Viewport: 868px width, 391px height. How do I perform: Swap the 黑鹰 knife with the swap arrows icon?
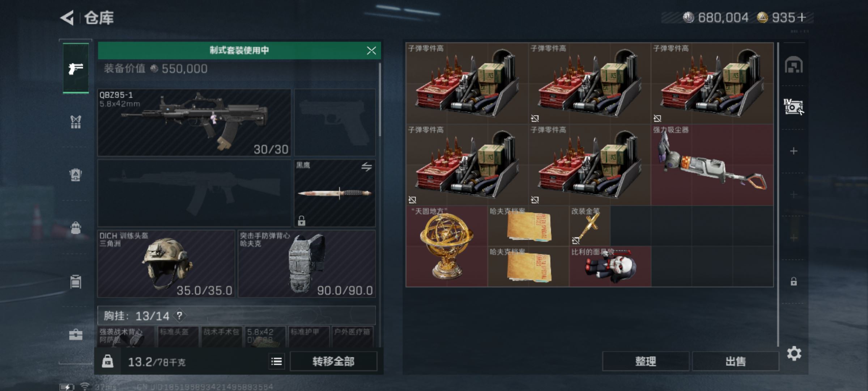[366, 167]
